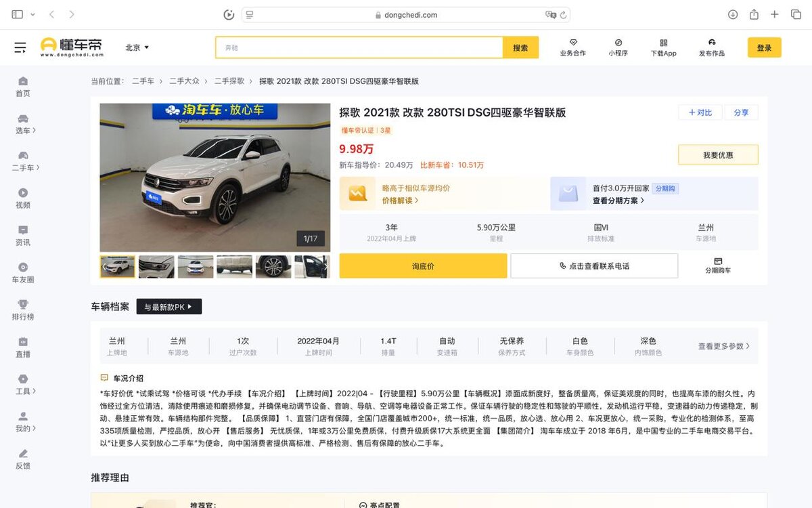Click the 对比 compare button
The image size is (812, 508).
(700, 112)
